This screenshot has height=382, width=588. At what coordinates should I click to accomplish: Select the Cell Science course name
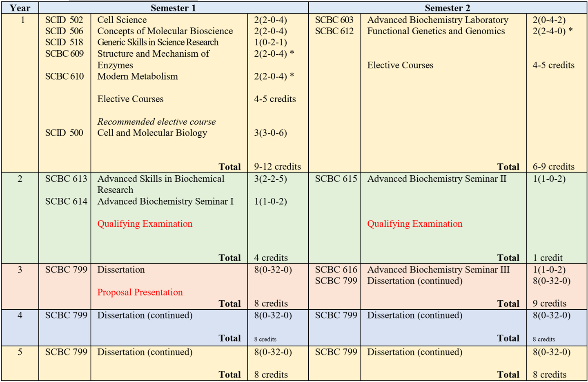click(x=122, y=20)
